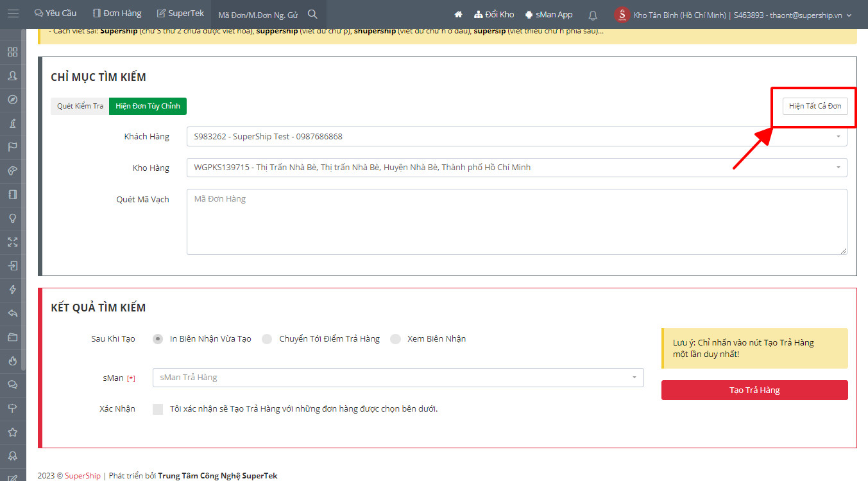
Task: Open the lightning bolt icon in the sidebar
Action: [x=12, y=290]
